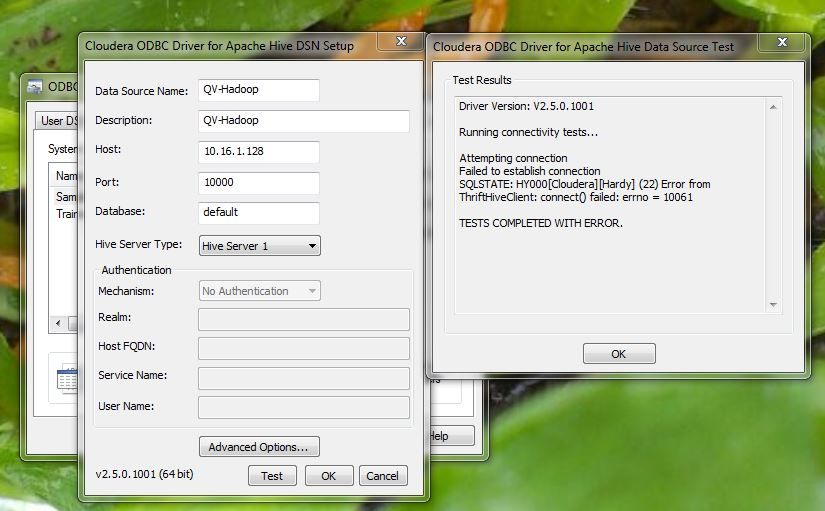The height and width of the screenshot is (511, 825).
Task: Click the Port field showing 10000
Action: point(258,183)
